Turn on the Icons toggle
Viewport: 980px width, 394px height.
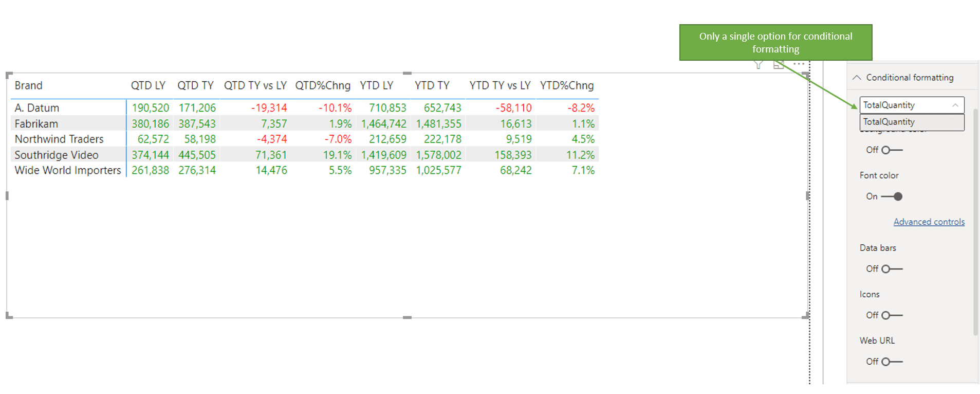point(892,315)
